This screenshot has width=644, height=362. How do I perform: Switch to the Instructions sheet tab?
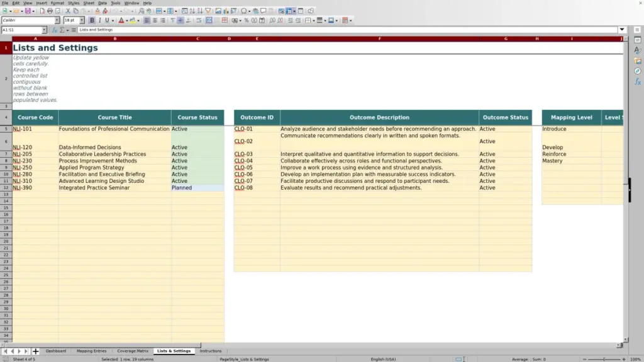[x=211, y=351]
